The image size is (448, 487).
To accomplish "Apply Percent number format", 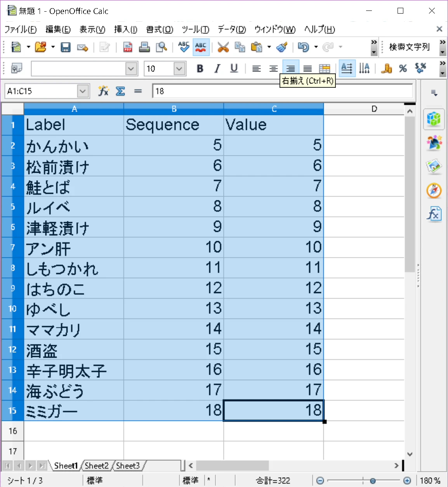I will (403, 69).
